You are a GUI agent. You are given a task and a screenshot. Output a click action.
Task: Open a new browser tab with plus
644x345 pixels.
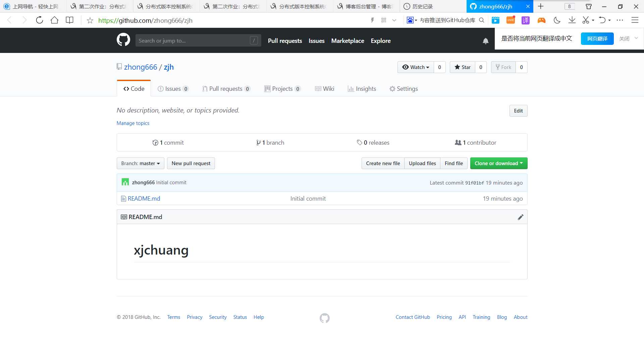(541, 6)
